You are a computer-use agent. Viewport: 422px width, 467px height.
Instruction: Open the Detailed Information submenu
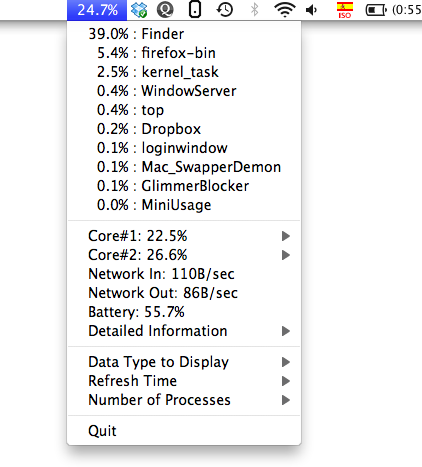(x=184, y=331)
